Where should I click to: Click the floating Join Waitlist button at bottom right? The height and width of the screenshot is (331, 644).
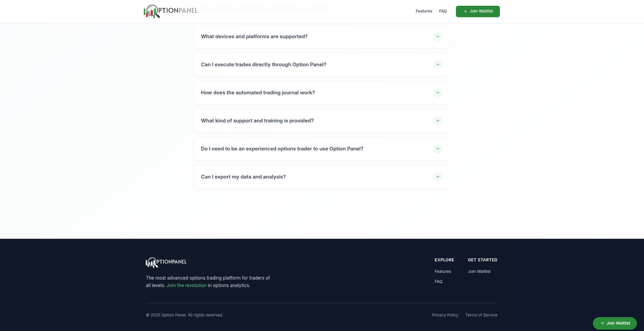(x=615, y=323)
